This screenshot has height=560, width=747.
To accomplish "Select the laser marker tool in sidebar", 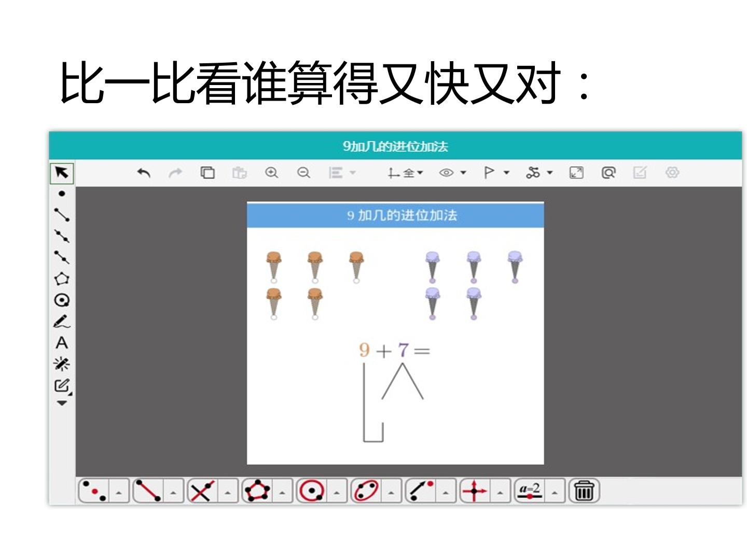I will click(62, 364).
